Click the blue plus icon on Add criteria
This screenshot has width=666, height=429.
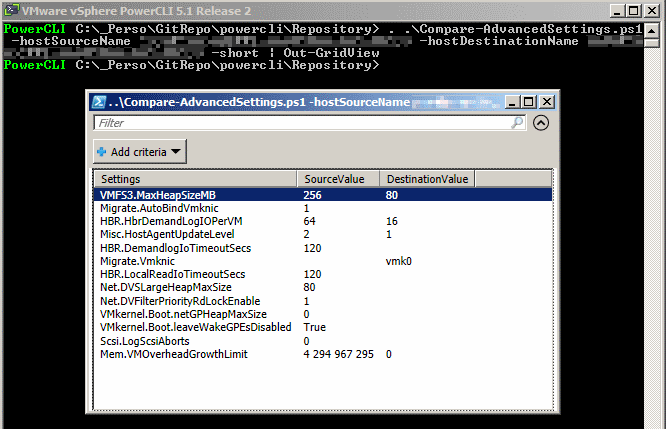[x=102, y=152]
